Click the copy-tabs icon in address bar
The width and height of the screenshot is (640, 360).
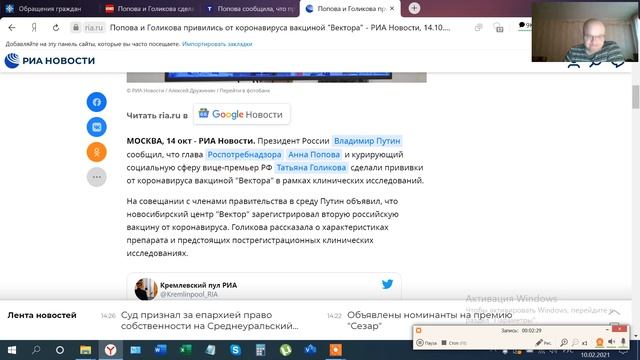478,27
